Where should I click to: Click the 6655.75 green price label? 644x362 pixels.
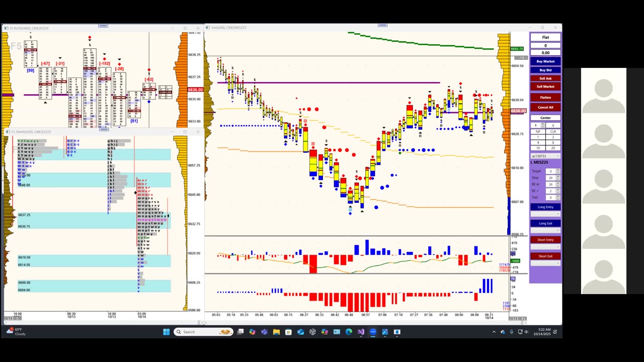[517, 49]
